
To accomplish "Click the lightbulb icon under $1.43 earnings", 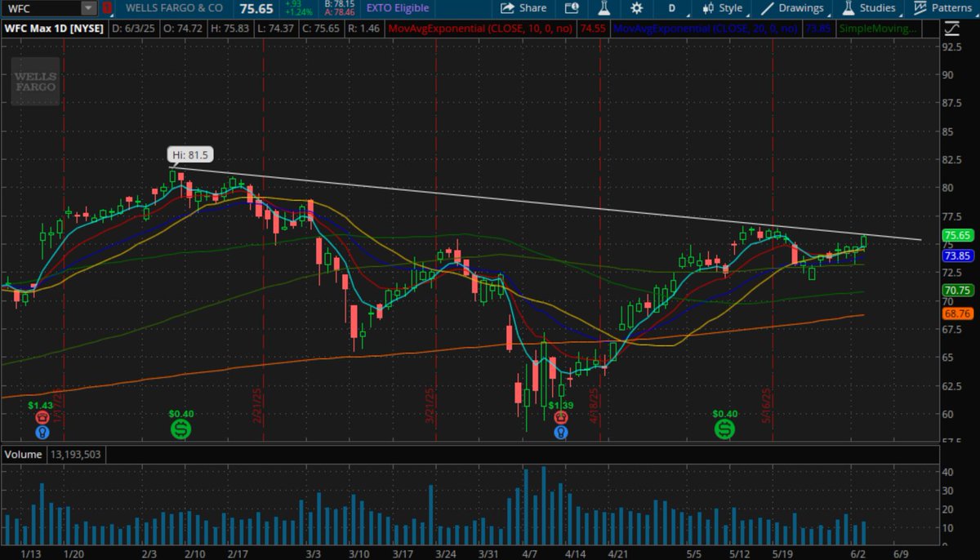I will click(x=42, y=431).
